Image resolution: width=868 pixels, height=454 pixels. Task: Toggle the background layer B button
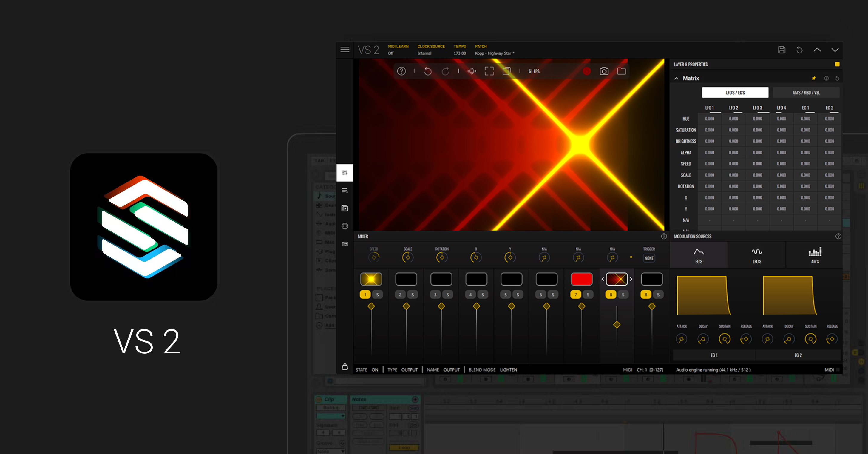[646, 295]
